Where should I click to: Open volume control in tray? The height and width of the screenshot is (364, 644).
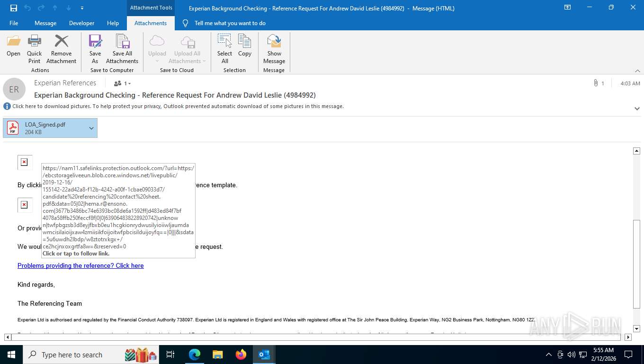[571, 355]
